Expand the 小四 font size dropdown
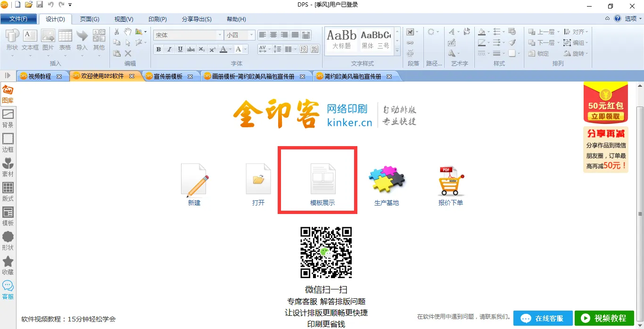 251,35
